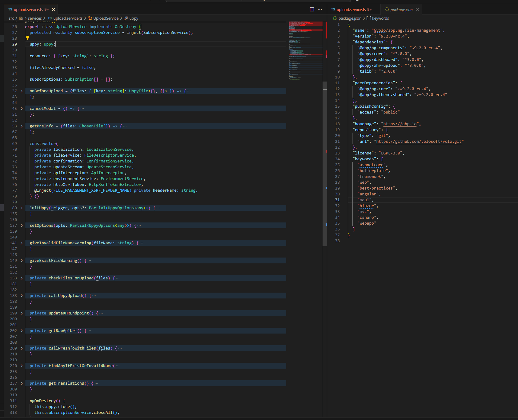518x420 pixels.
Task: Open the editor more actions ellipsis
Action: click(320, 10)
